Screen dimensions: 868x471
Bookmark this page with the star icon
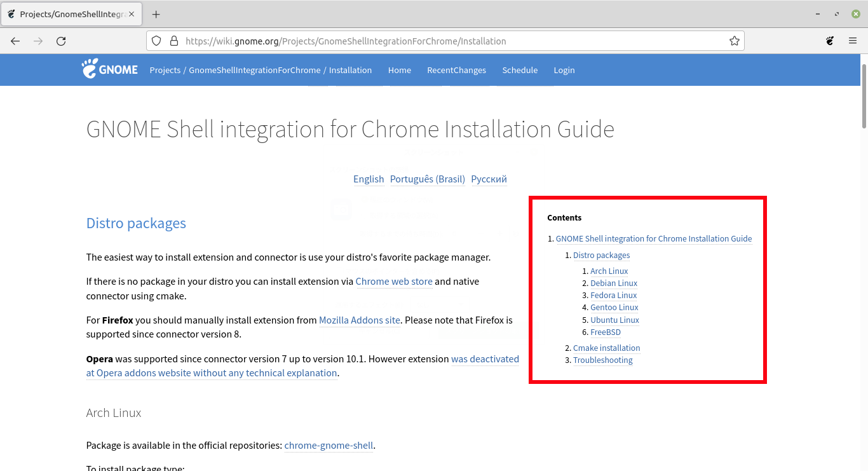(735, 41)
